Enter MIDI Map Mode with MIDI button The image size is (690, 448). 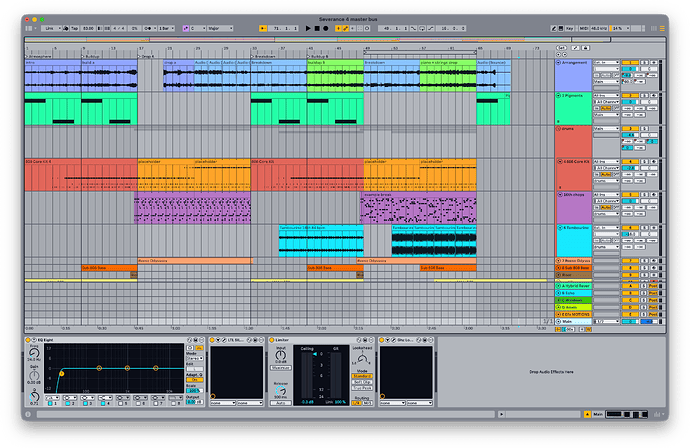click(584, 28)
